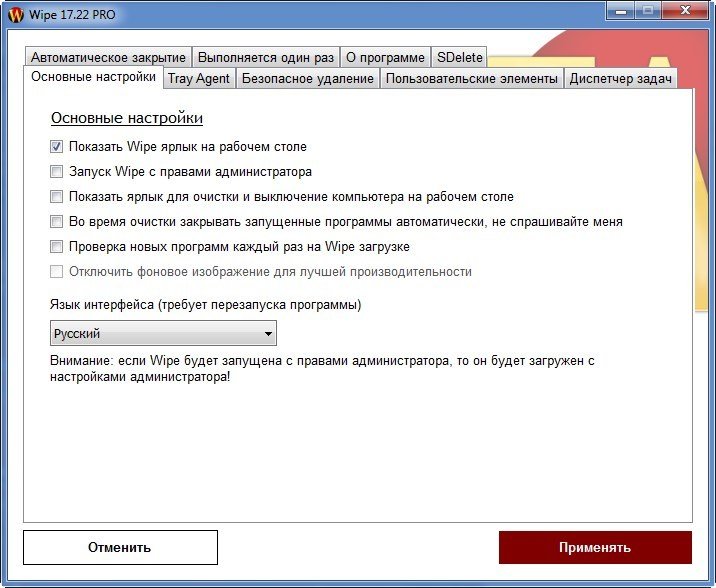Click the Язык интерфейса label text

205,304
